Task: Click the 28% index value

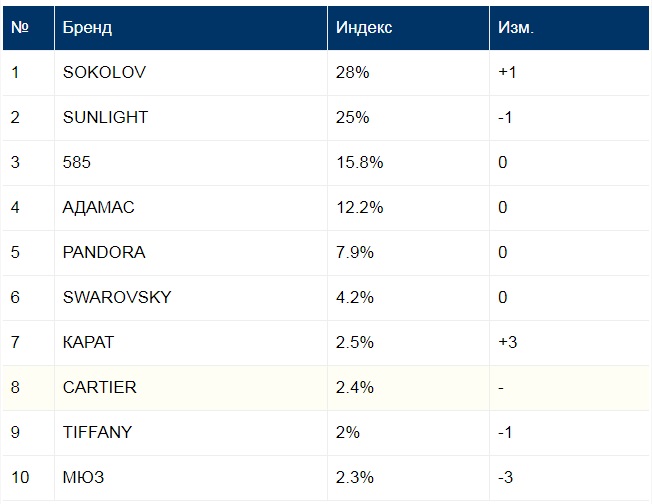Action: pyautogui.click(x=353, y=72)
